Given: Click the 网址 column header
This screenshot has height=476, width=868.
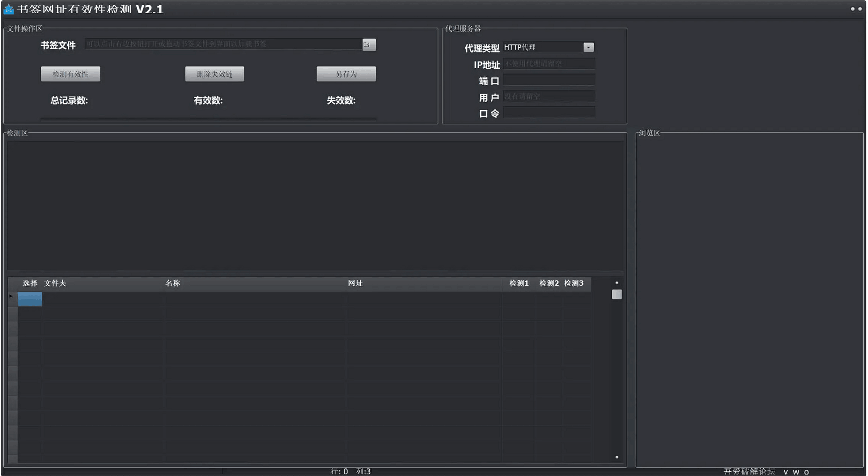Looking at the screenshot, I should (356, 283).
